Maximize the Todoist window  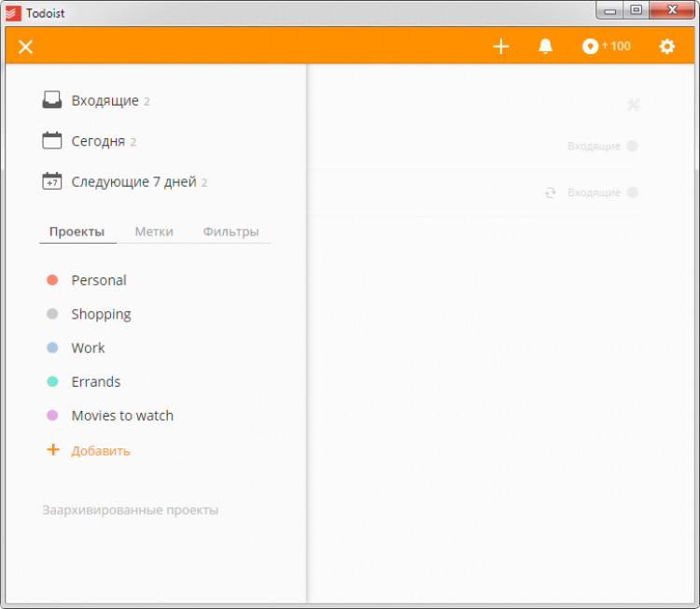(x=636, y=10)
